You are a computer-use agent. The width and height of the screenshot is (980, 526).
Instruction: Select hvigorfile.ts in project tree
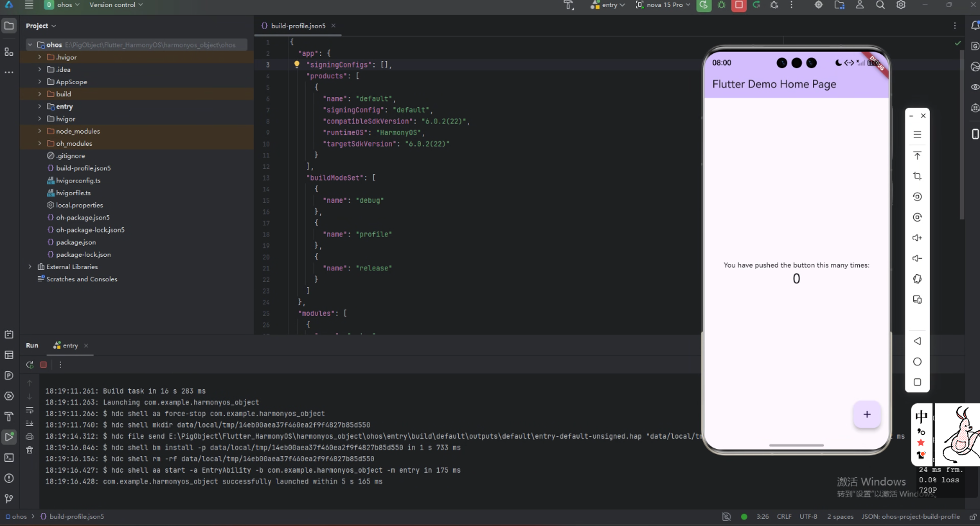[73, 193]
